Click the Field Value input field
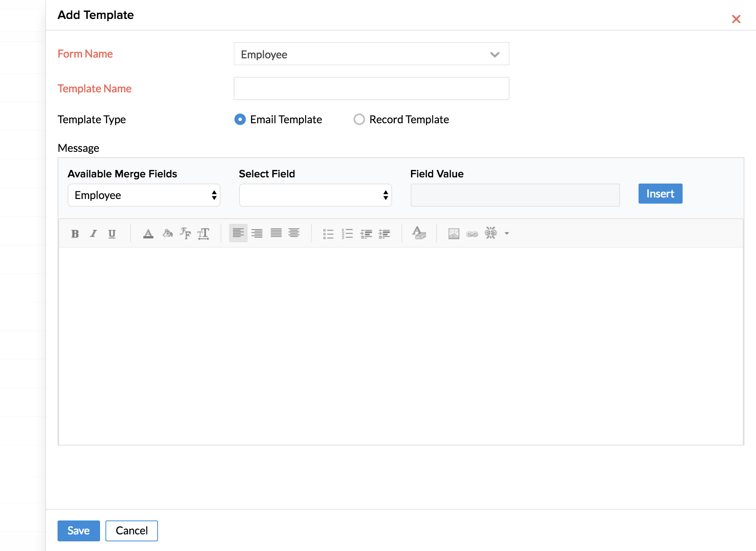Viewport: 756px width, 551px height. coord(515,195)
